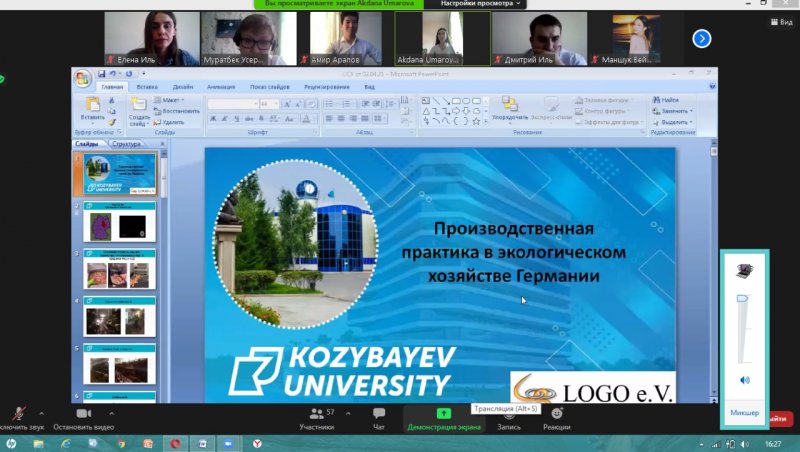Show next participants with blue arrow
The image size is (800, 452).
click(702, 39)
